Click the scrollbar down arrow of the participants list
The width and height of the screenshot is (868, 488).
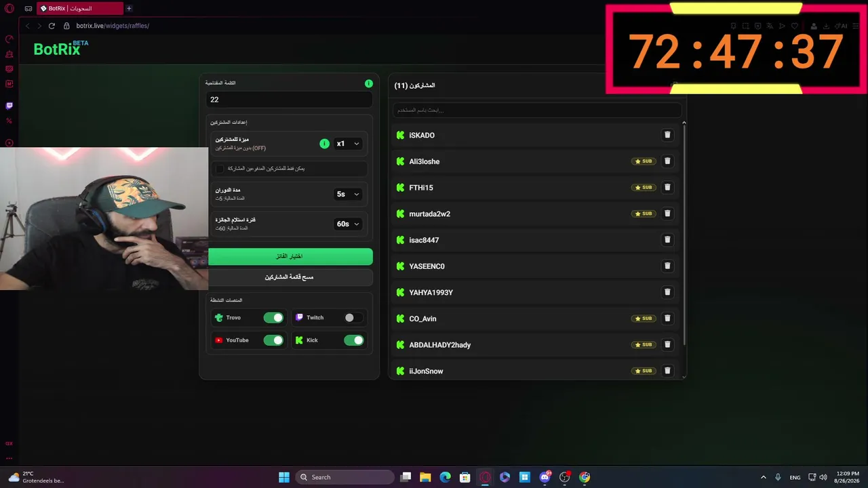pos(684,376)
